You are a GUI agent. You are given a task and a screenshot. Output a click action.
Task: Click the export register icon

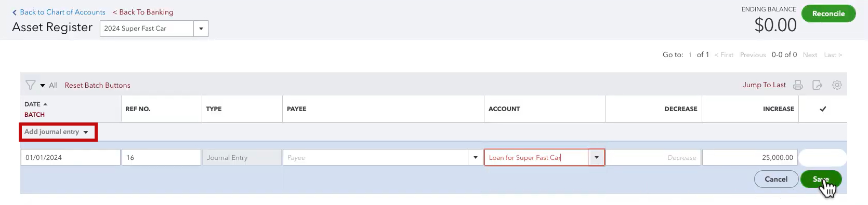tap(817, 85)
